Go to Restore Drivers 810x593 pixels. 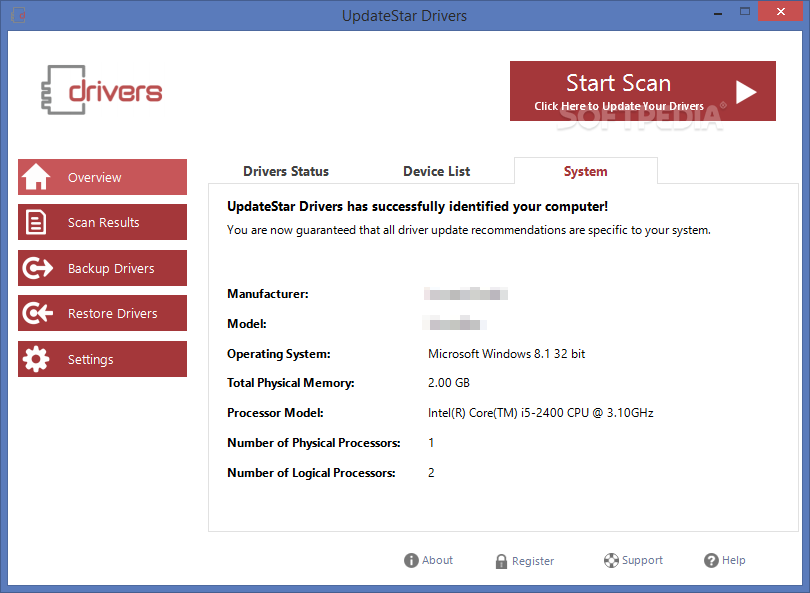[x=102, y=313]
